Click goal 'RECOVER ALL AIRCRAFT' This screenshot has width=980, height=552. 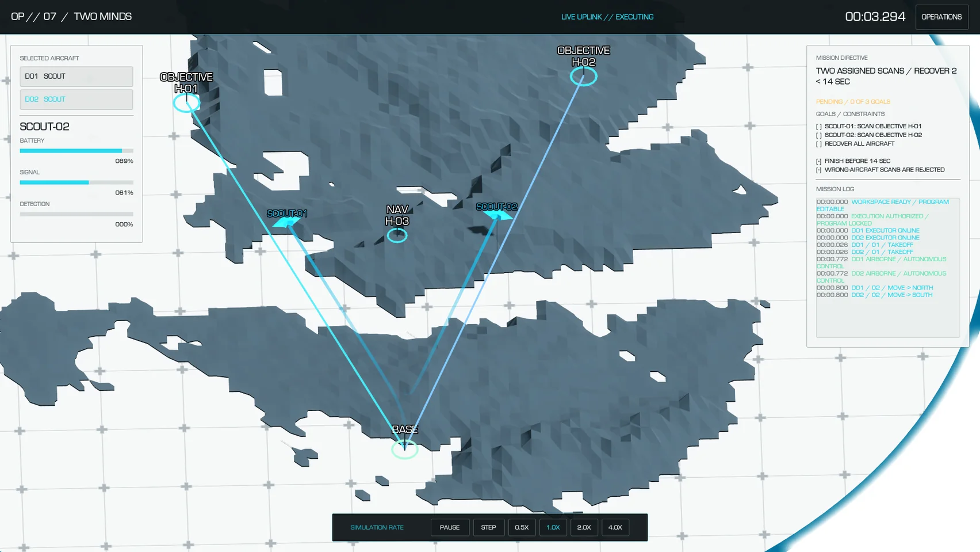point(855,143)
